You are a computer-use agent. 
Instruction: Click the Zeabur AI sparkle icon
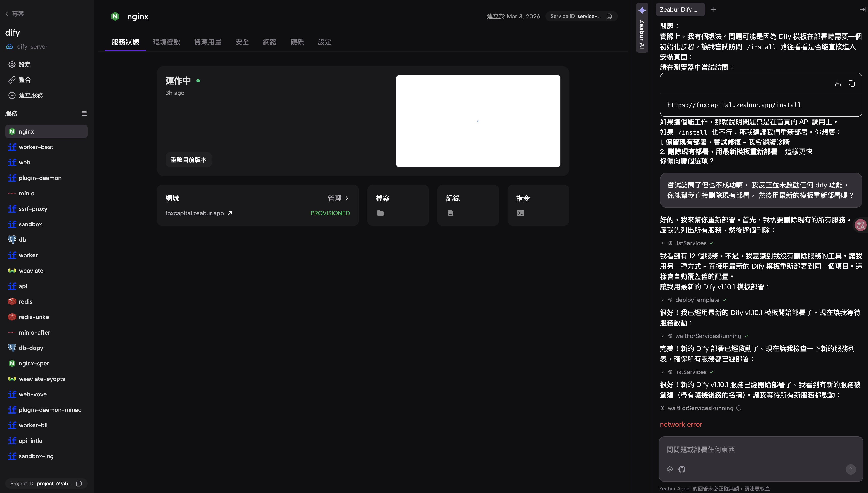pyautogui.click(x=642, y=10)
